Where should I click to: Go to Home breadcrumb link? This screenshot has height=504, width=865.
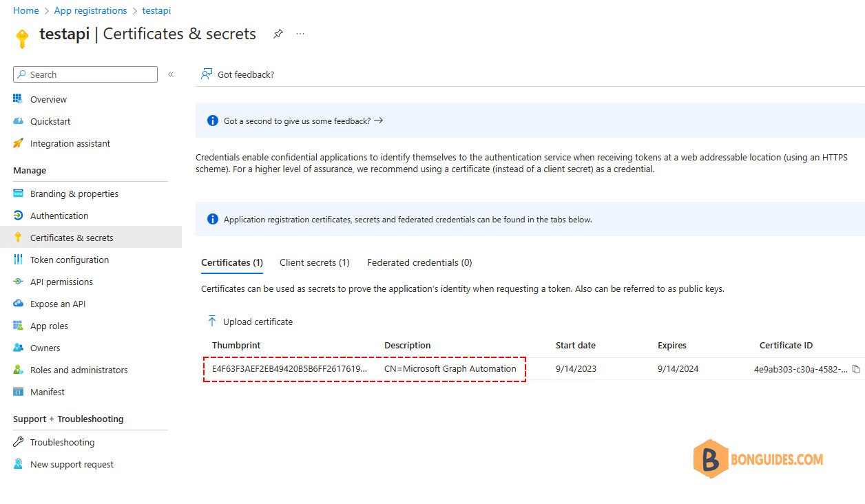[x=26, y=10]
